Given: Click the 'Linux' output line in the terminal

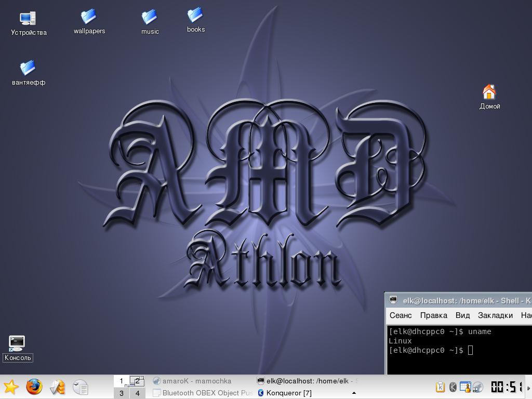Looking at the screenshot, I should [400, 341].
